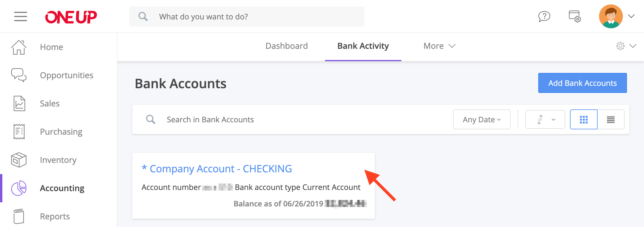644x227 pixels.
Task: Expand the Any Date filter dropdown
Action: pos(482,119)
